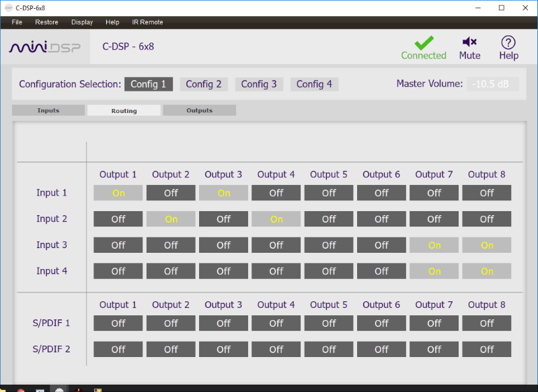Viewport: 538px width, 392px height.
Task: Switch to the Inputs tab
Action: (48, 110)
